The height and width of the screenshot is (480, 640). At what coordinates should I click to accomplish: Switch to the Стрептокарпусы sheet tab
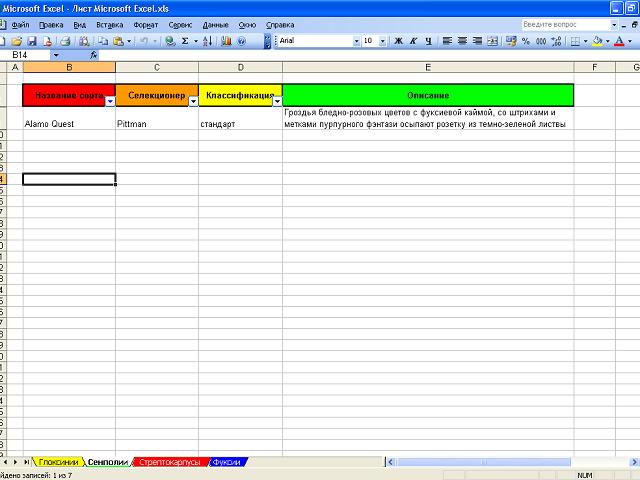pyautogui.click(x=169, y=462)
